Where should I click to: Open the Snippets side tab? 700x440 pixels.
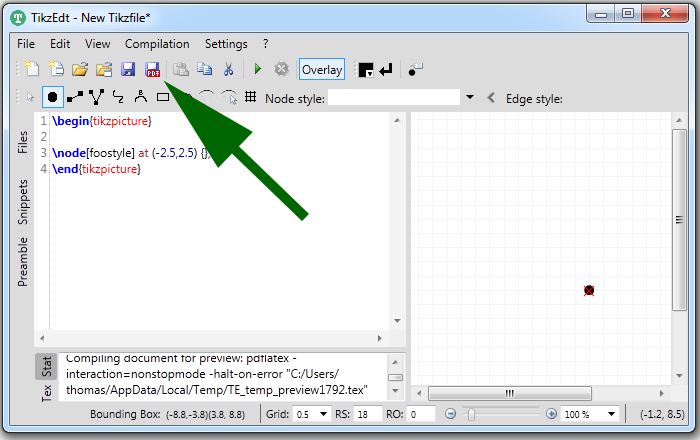click(x=23, y=202)
